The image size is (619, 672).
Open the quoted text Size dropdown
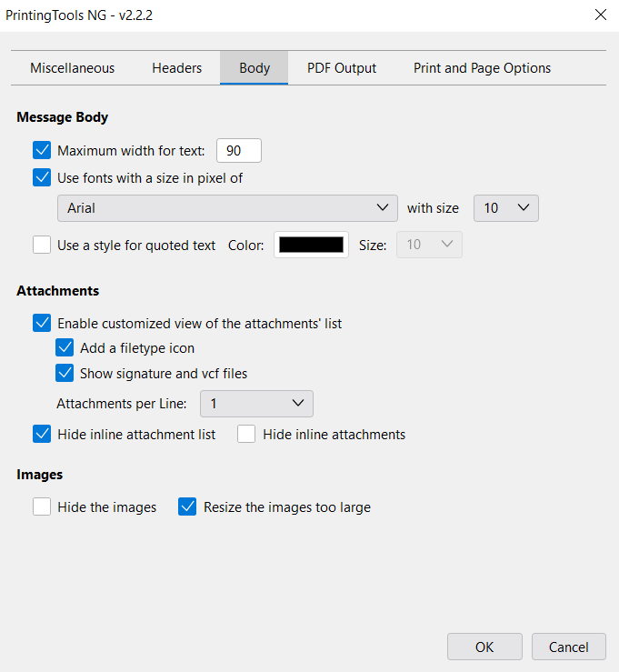click(x=429, y=245)
